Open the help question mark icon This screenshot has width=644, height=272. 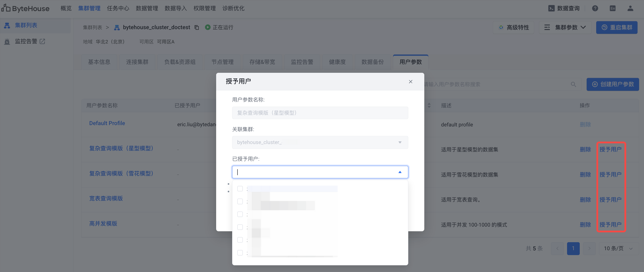595,8
